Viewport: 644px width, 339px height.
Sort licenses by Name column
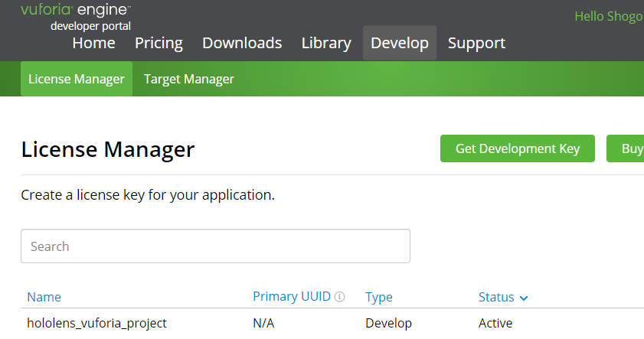click(44, 297)
